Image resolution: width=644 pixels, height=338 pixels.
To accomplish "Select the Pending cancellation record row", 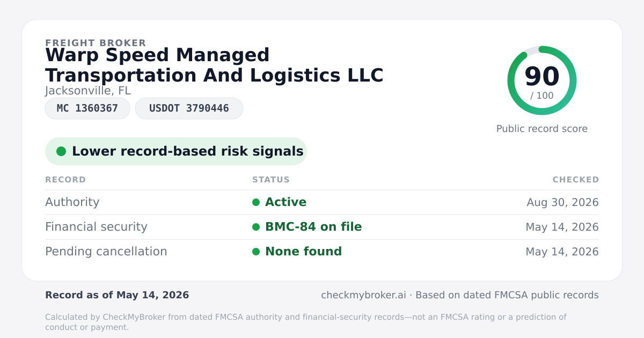I will 322,252.
